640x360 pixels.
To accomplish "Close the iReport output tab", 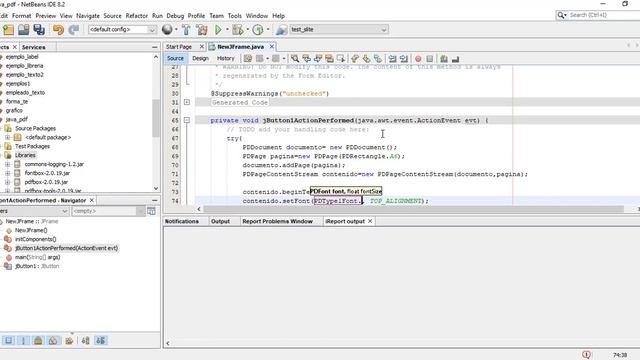I will pos(370,221).
